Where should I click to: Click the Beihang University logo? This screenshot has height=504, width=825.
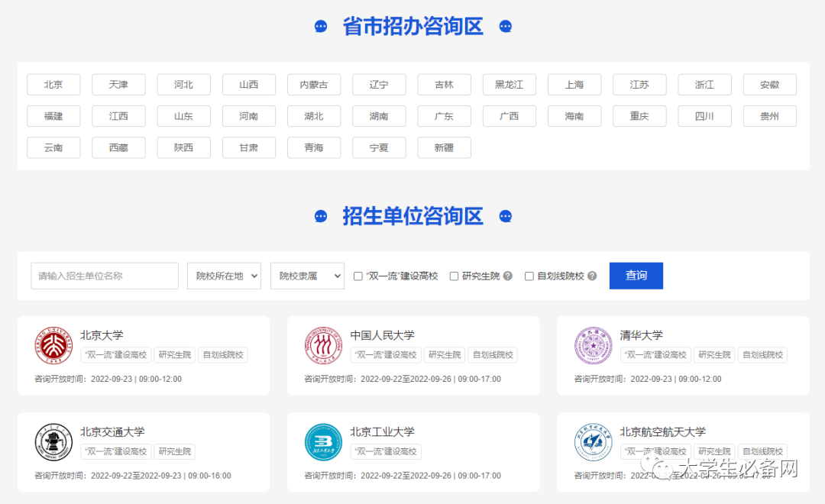pyautogui.click(x=593, y=442)
